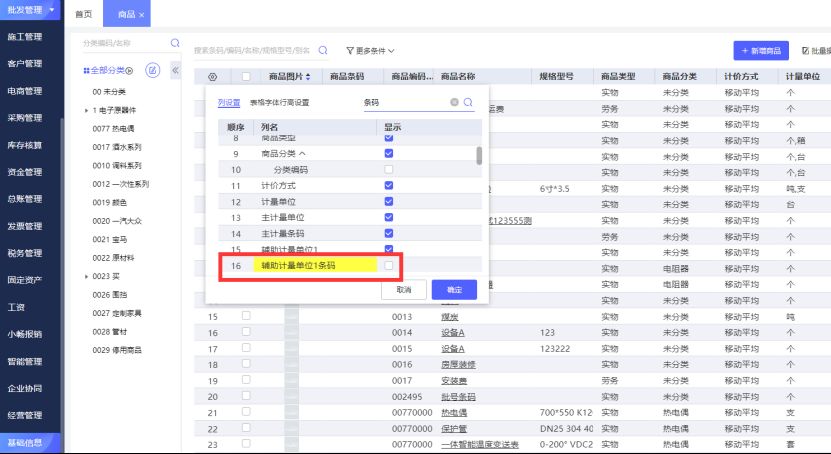Switch to the 首页 tab
The height and width of the screenshot is (454, 831).
pyautogui.click(x=84, y=15)
